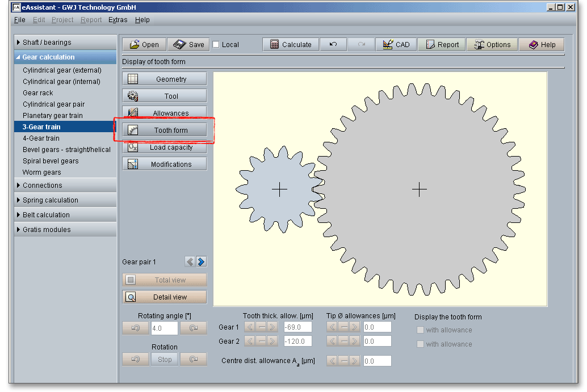The width and height of the screenshot is (587, 392).
Task: Open the Modifications panel button
Action: [x=165, y=165]
